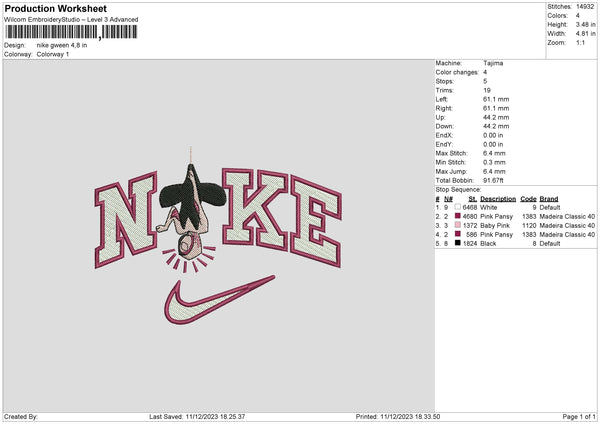The width and height of the screenshot is (600, 424).
Task: Click the "Max Stitch:" label
Action: 452,153
